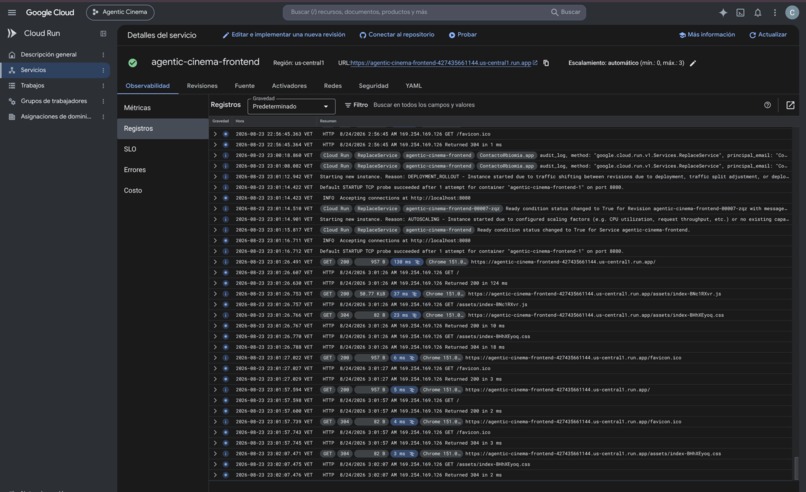Open three-dot menu next to Grupos de trabajadores
Screen dimensions: 806x492
click(x=103, y=101)
